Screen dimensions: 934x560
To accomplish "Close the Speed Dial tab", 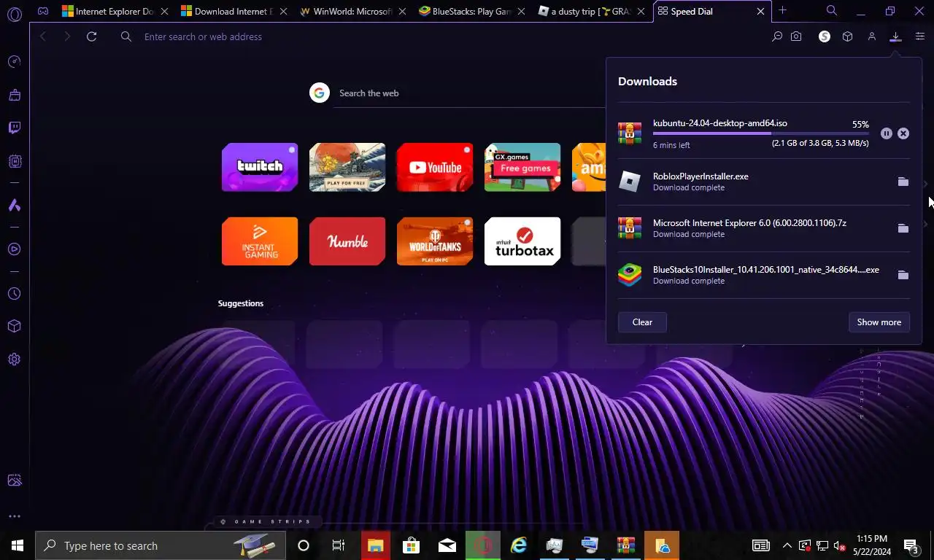I will (760, 12).
